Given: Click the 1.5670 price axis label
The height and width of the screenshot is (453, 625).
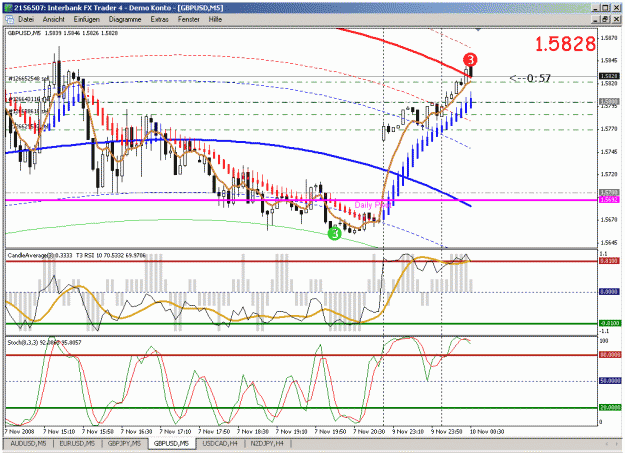Looking at the screenshot, I should point(609,220).
